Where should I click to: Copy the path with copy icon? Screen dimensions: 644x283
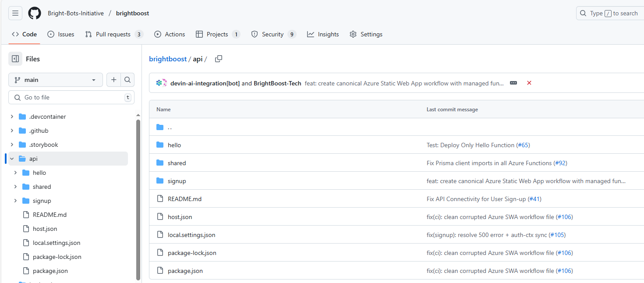point(219,59)
